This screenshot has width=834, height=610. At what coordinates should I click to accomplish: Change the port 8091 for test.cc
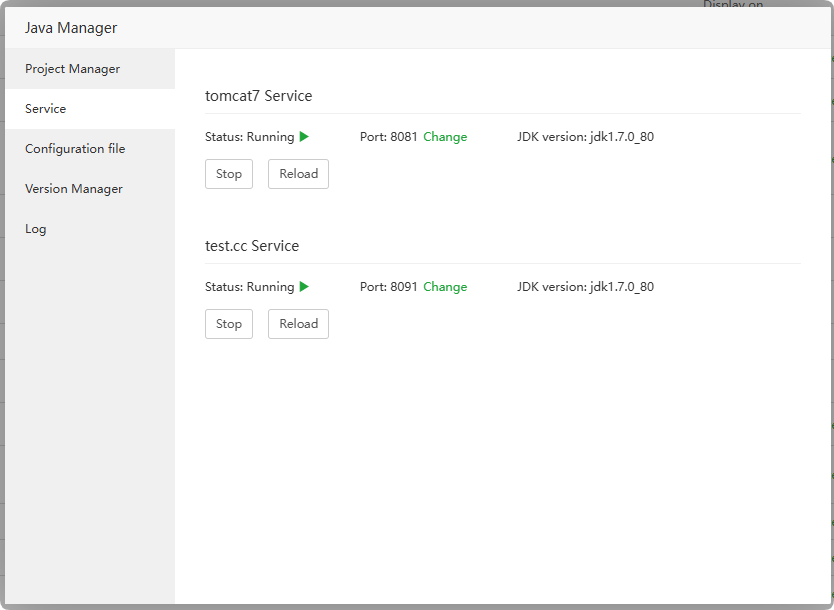445,287
